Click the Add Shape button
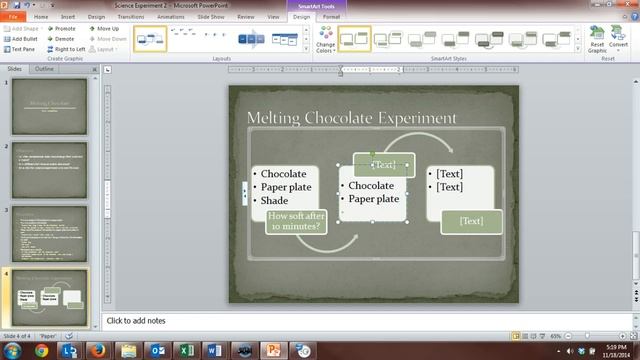640x360 pixels. point(23,29)
